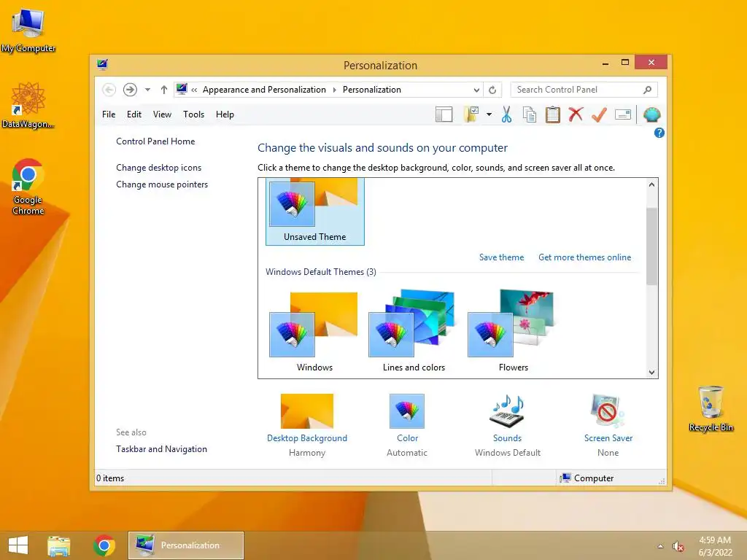Click the Personalization taskbar button
The width and height of the screenshot is (747, 560).
(186, 545)
